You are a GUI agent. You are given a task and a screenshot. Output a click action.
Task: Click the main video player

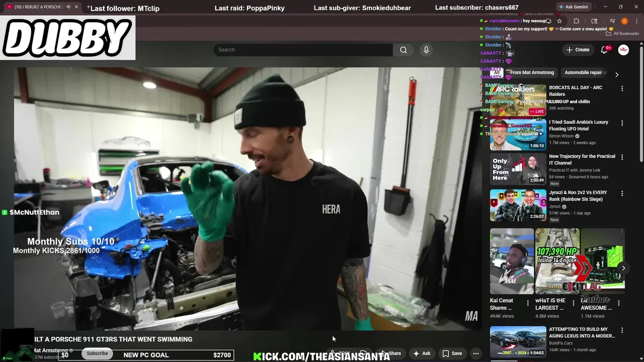(x=248, y=199)
